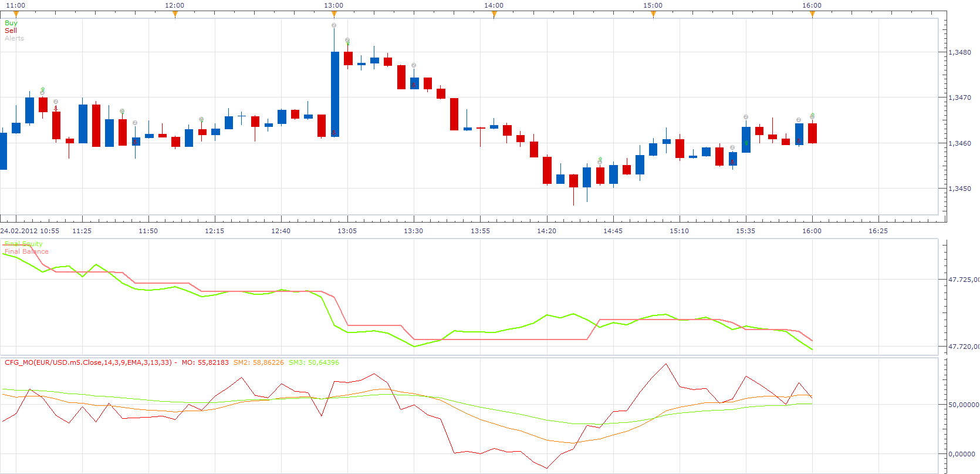The image size is (980, 474).
Task: Select the 16:25 time axis label
Action: 878,231
